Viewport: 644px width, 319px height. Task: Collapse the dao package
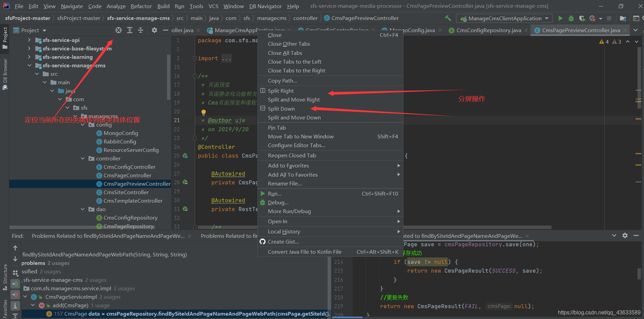(x=83, y=209)
